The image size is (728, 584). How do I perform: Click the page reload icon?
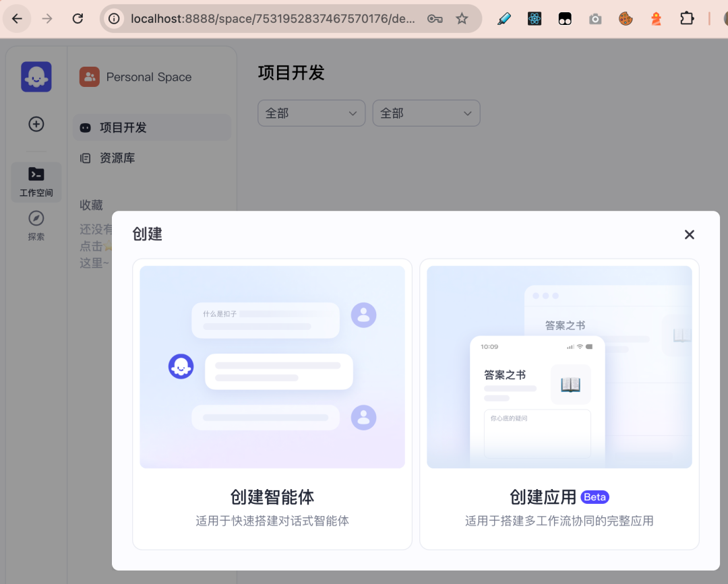[x=78, y=18]
